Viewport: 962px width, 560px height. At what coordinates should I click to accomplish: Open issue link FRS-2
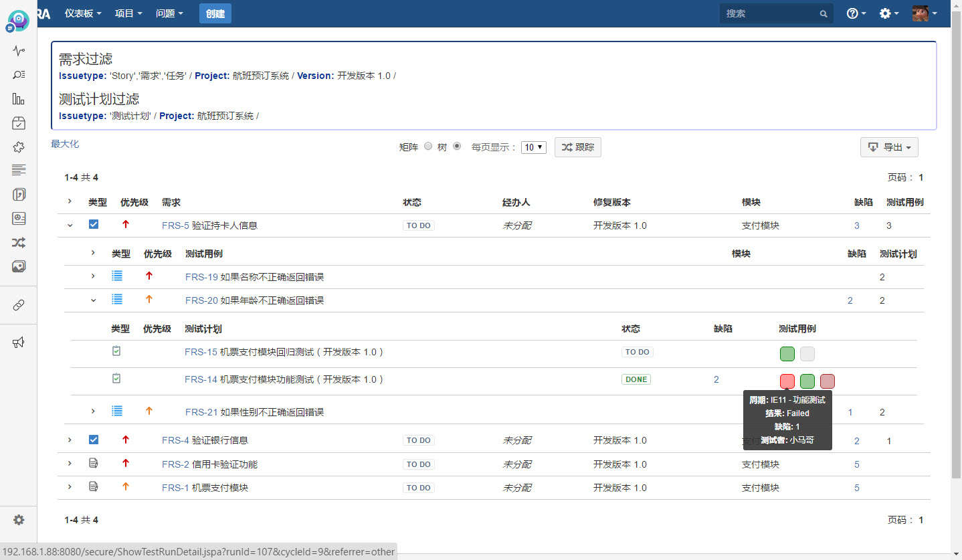(175, 464)
